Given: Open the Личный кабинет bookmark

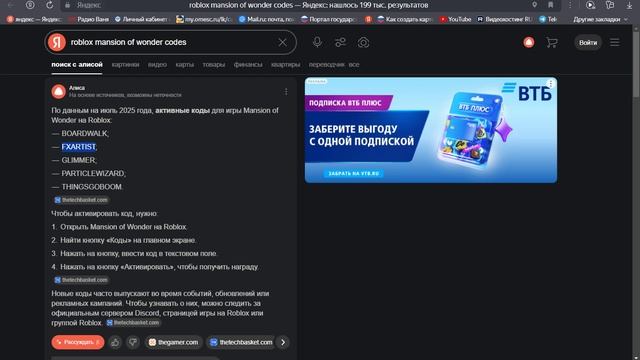Looking at the screenshot, I should point(142,19).
